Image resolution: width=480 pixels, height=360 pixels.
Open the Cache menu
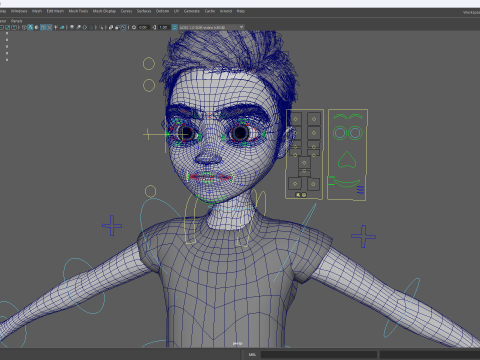(x=210, y=11)
